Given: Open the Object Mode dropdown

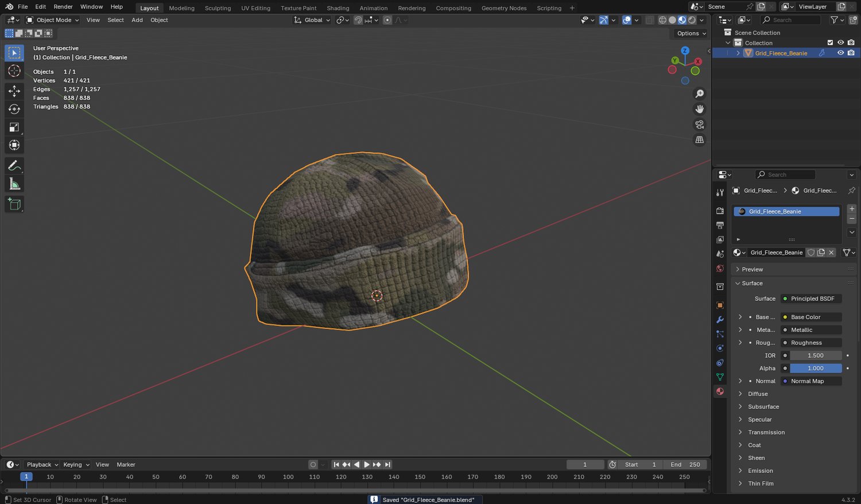Looking at the screenshot, I should [53, 20].
